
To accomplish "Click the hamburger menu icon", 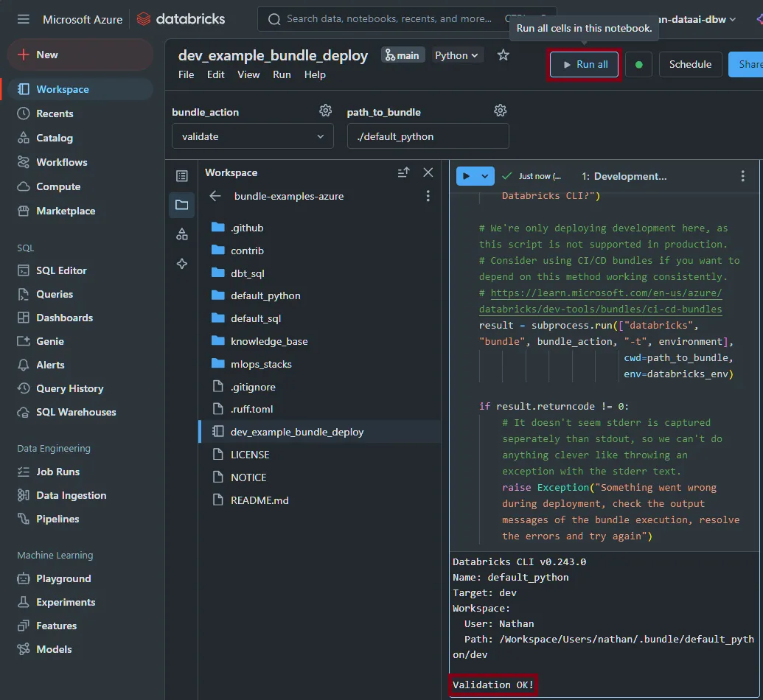I will 24,19.
